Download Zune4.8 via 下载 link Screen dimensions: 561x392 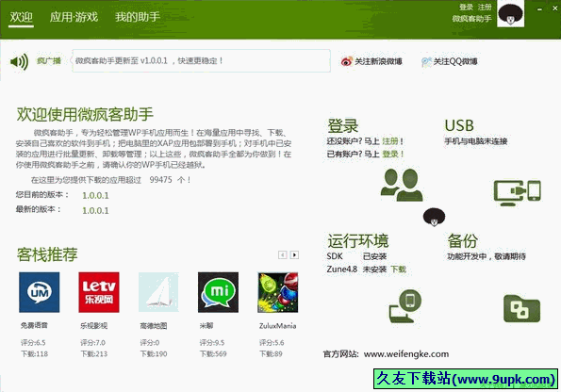point(398,269)
